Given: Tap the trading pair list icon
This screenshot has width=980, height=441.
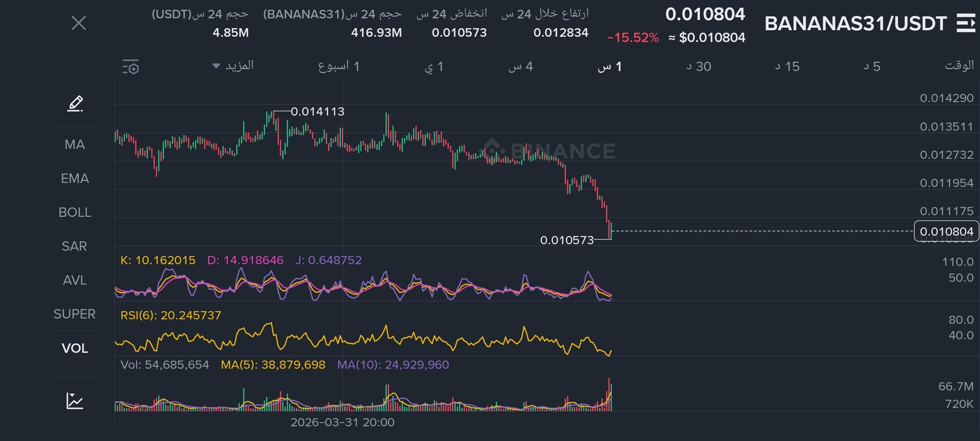Looking at the screenshot, I should 965,23.
